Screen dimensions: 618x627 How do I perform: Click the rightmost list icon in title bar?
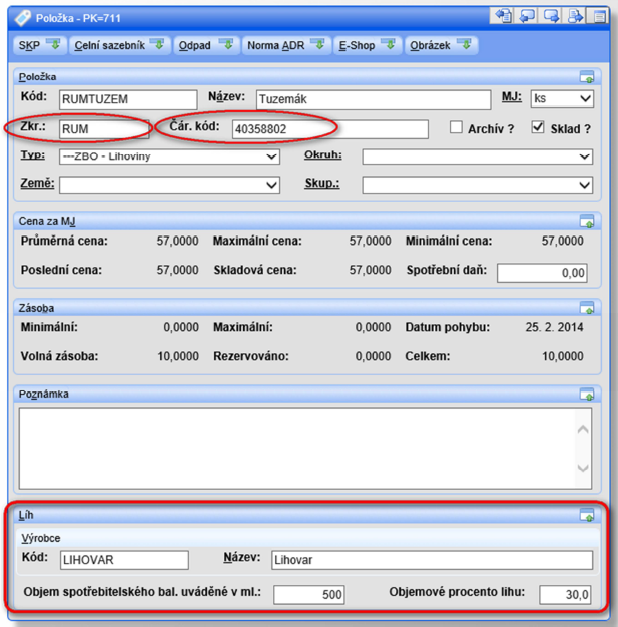click(x=598, y=15)
